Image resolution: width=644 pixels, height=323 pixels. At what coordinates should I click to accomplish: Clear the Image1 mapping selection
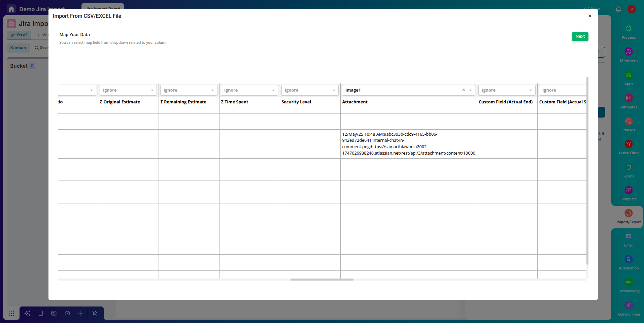(x=464, y=90)
